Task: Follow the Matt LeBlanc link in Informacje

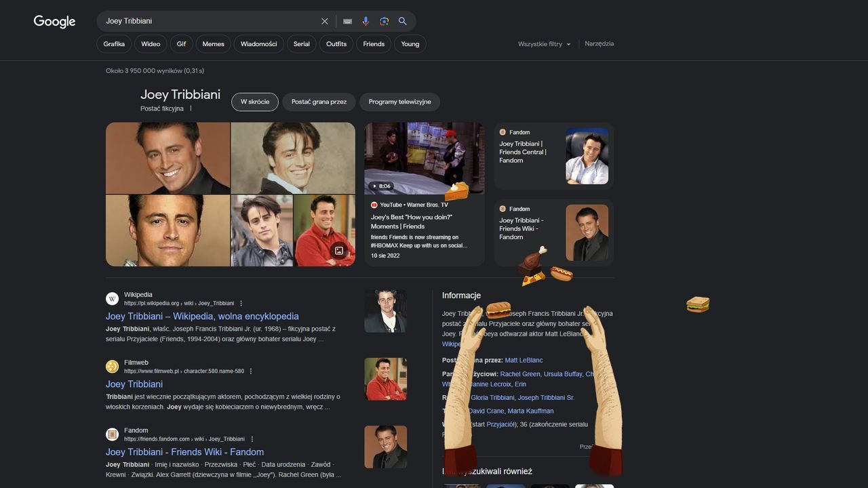Action: 524,360
